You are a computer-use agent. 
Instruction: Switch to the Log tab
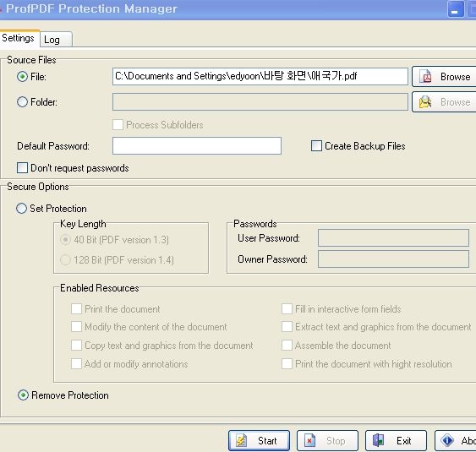56,40
